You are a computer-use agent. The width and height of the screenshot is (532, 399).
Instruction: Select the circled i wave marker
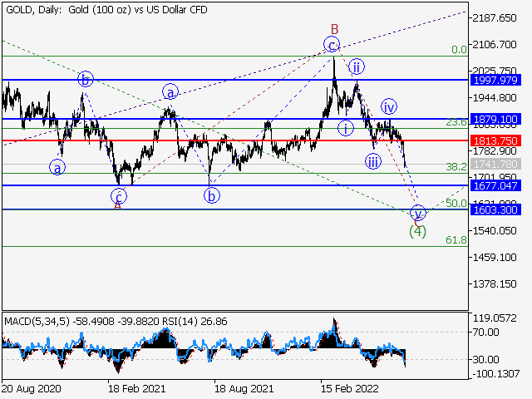(x=346, y=128)
